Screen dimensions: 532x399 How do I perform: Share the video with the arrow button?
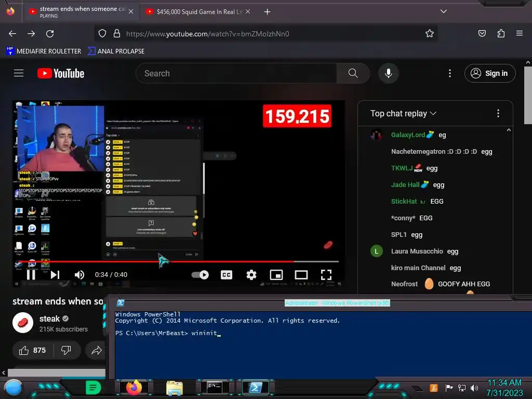(96, 350)
